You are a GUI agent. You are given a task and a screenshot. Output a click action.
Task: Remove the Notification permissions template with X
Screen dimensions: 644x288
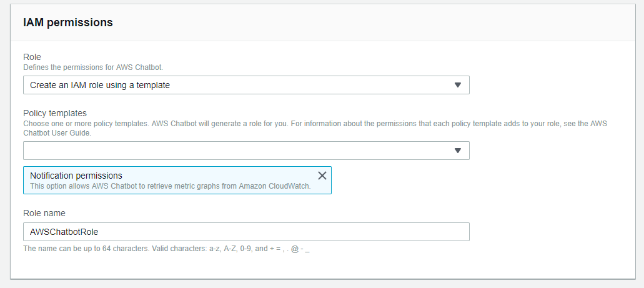(x=322, y=176)
